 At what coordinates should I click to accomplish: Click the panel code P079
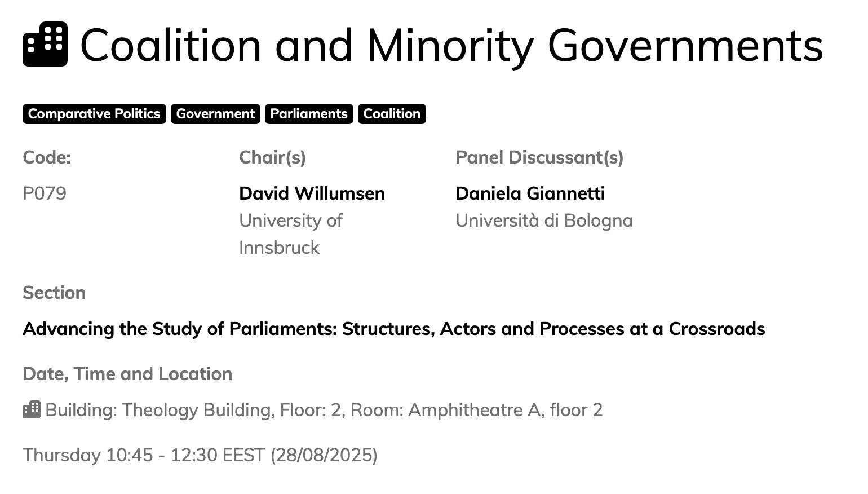45,193
